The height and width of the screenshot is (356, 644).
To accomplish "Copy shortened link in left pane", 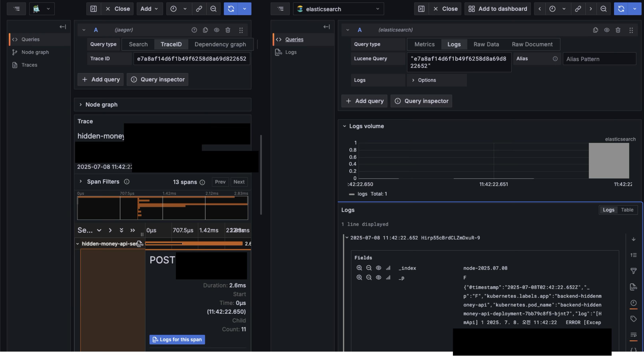I will click(x=199, y=9).
